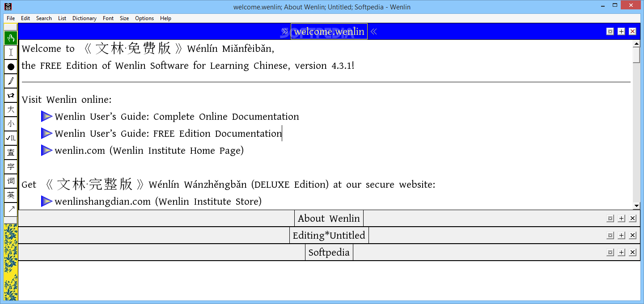The image size is (644, 304).
Task: Shrink welcome.wenlin subwindow with lines icon
Action: click(610, 31)
